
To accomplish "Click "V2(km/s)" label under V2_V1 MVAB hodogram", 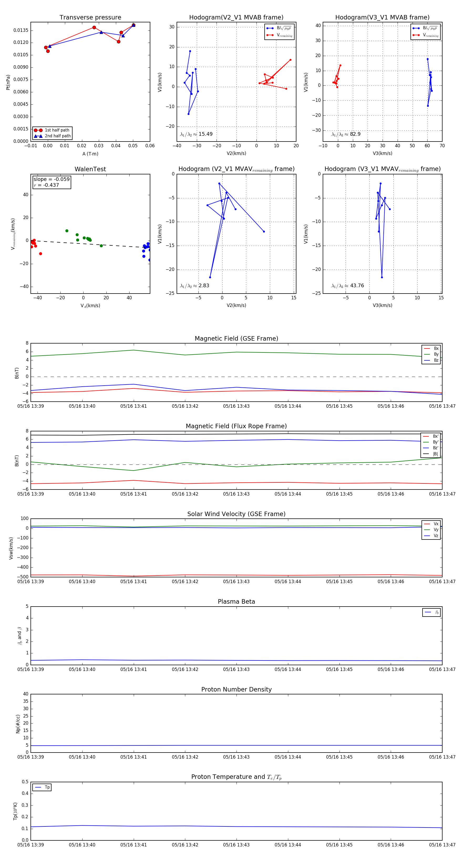I will pos(236,154).
